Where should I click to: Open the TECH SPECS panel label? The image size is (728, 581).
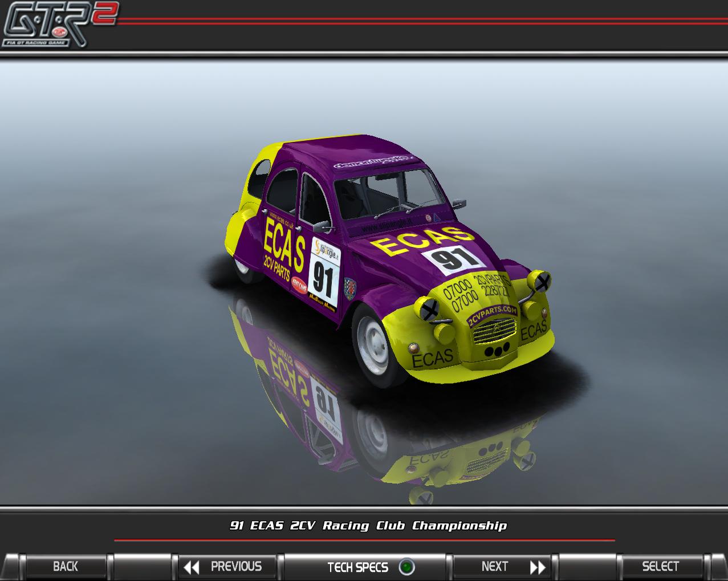pos(357,567)
